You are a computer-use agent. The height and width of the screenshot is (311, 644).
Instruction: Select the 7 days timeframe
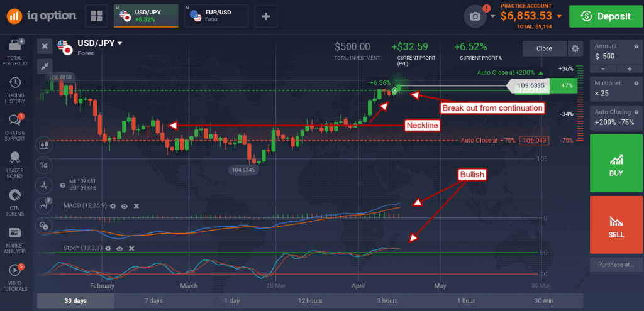tap(153, 301)
